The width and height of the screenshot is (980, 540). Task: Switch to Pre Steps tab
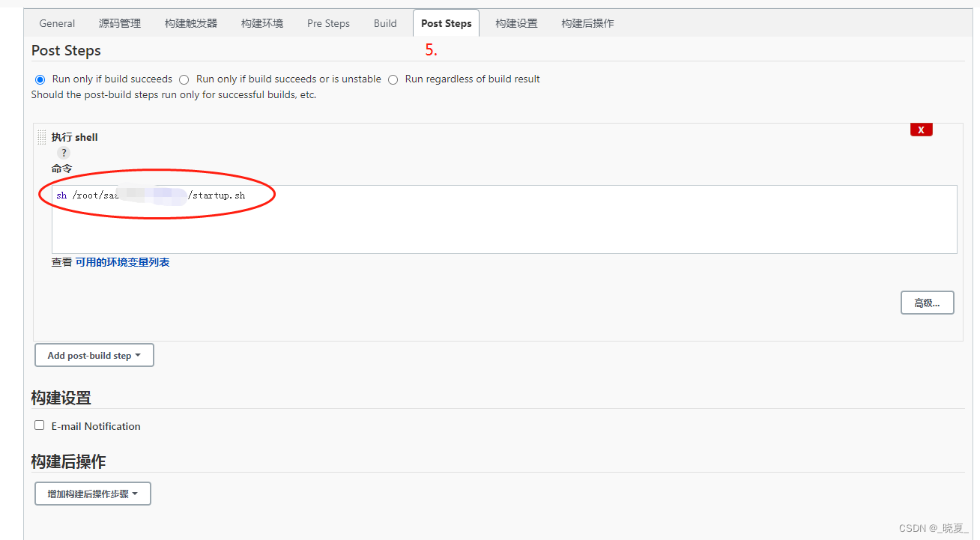[x=328, y=23]
